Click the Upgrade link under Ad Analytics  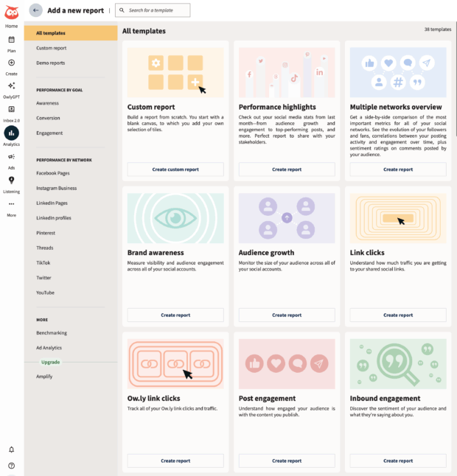click(51, 362)
